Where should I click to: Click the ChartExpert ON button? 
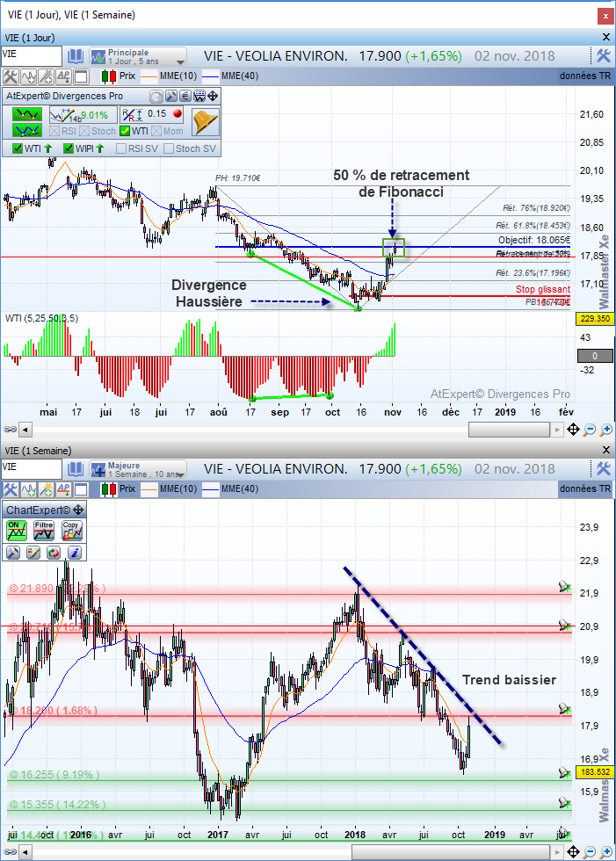click(x=17, y=531)
